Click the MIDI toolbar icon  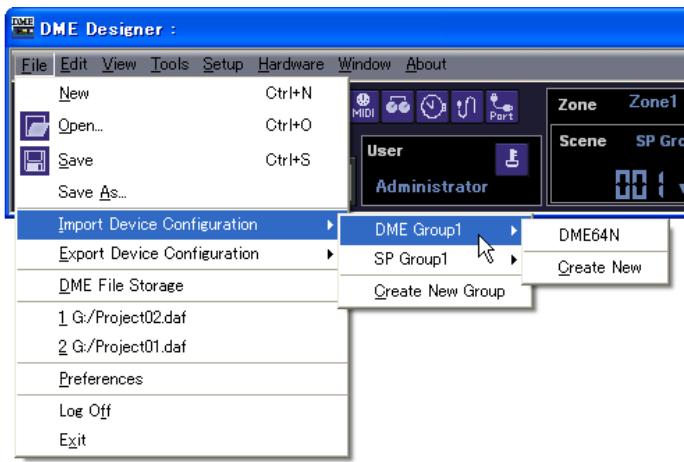tap(364, 106)
